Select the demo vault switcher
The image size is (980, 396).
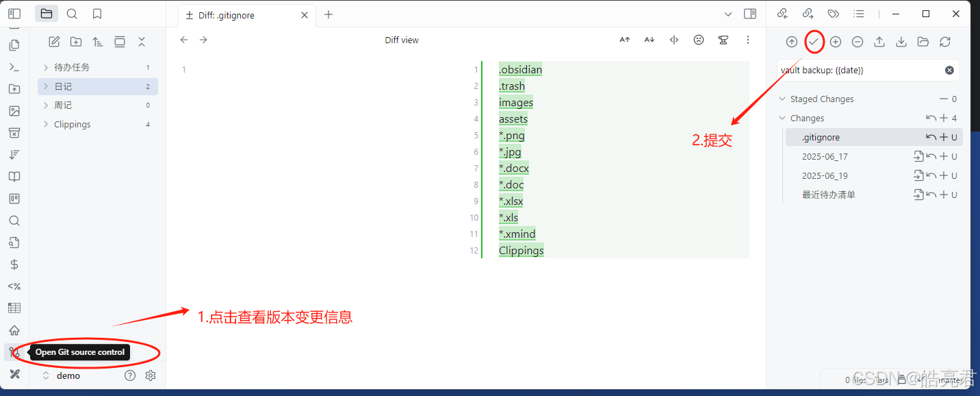[x=68, y=375]
